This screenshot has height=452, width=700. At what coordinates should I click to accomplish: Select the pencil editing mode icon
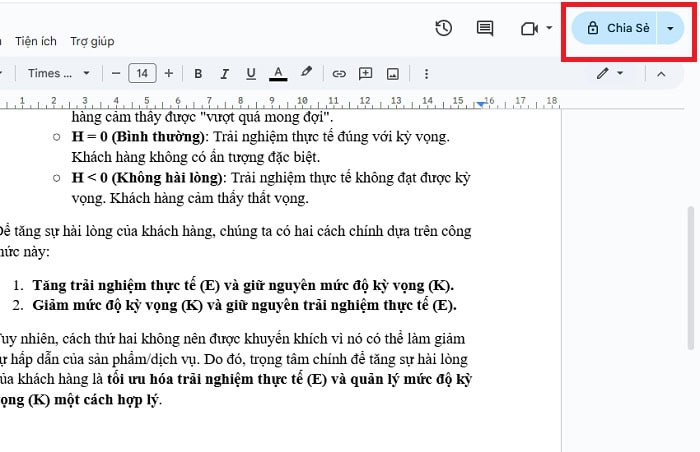(603, 73)
